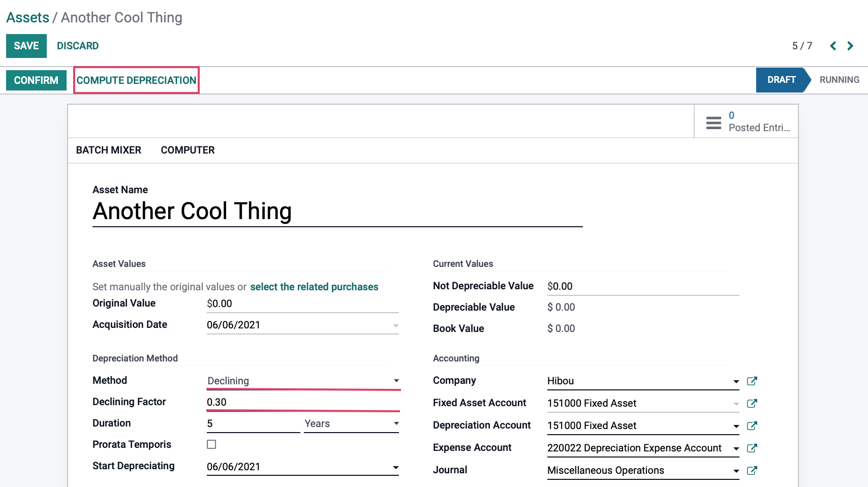Edit the Asset Name field
868x487 pixels.
337,211
